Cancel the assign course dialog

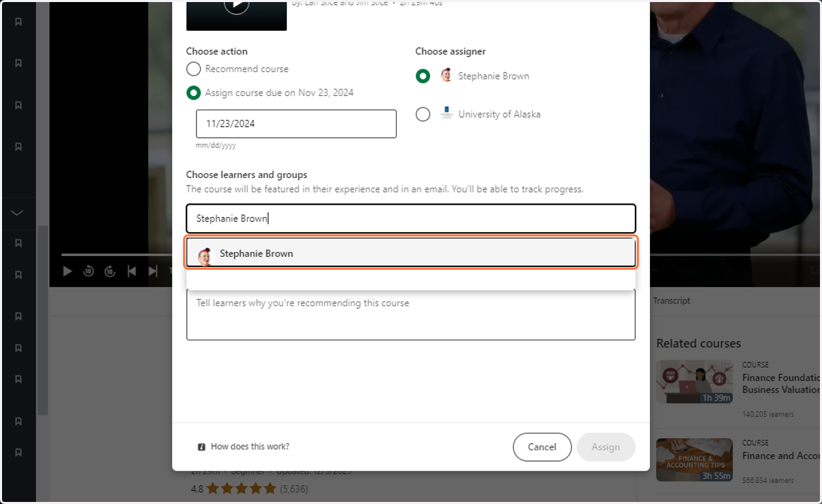point(542,447)
